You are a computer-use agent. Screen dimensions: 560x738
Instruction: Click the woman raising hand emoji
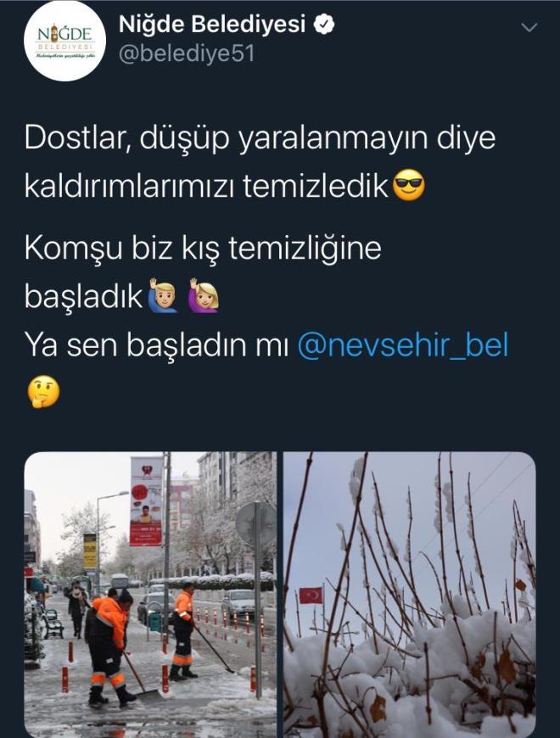point(204,296)
